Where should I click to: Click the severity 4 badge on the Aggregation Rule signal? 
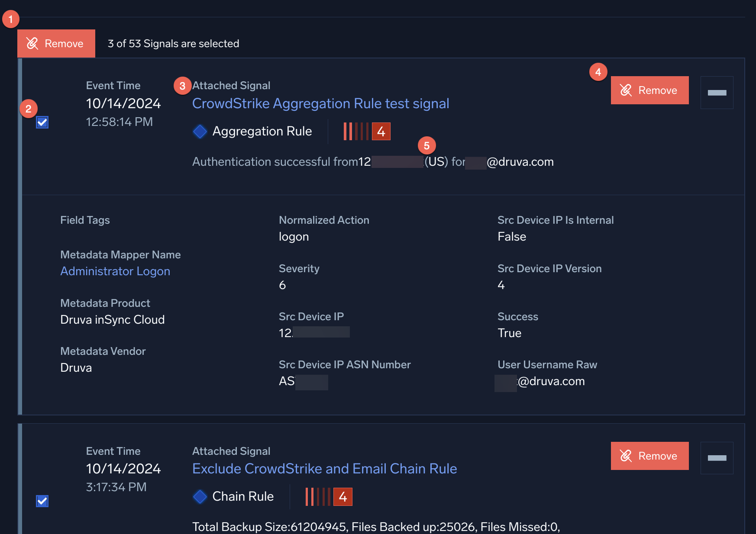coord(381,131)
